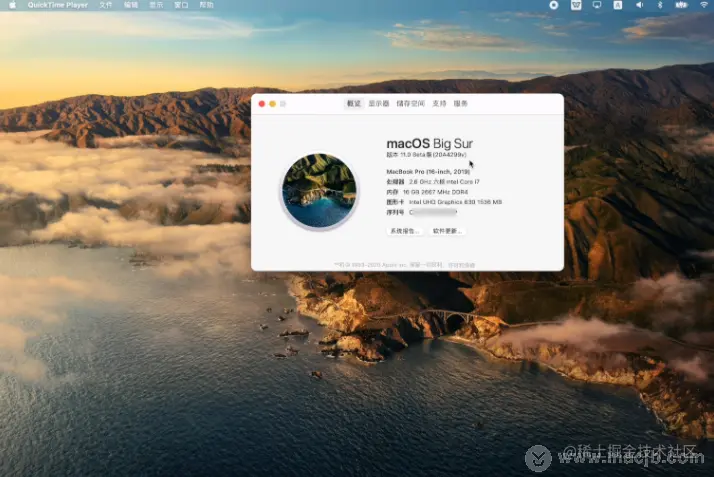714x477 pixels.
Task: Open the AirPlay display menu icon
Action: point(597,5)
